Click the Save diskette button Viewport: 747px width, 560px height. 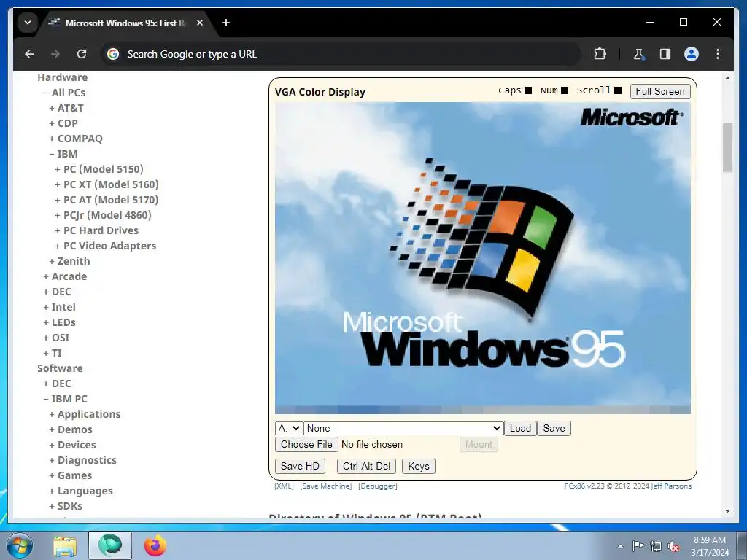(x=554, y=428)
